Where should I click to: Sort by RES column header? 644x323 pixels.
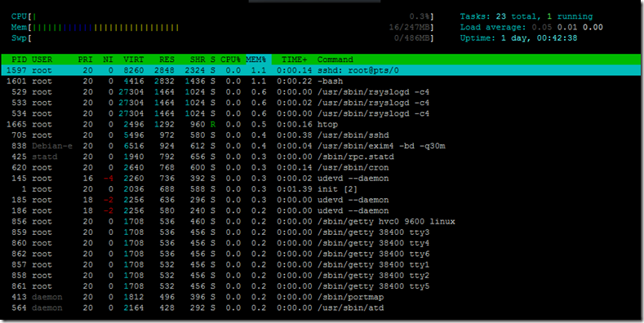pos(167,60)
